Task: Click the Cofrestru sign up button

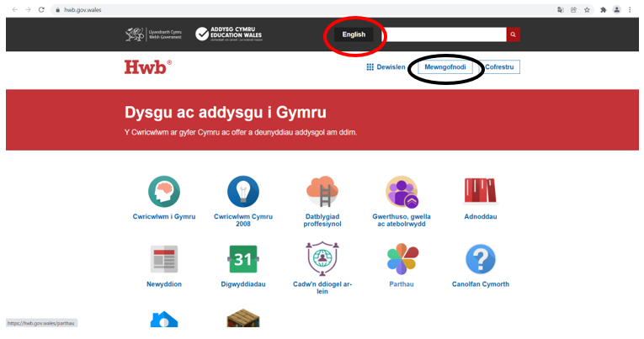Action: (x=499, y=67)
